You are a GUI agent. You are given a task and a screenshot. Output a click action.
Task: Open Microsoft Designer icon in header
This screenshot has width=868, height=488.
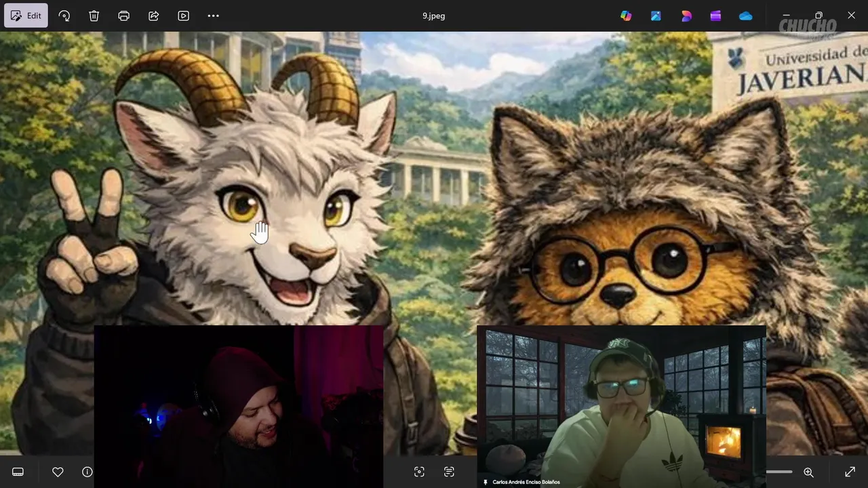[x=686, y=16]
